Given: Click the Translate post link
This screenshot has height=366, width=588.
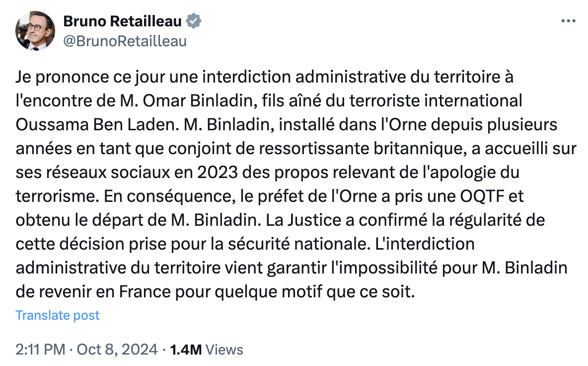Looking at the screenshot, I should pos(58,315).
